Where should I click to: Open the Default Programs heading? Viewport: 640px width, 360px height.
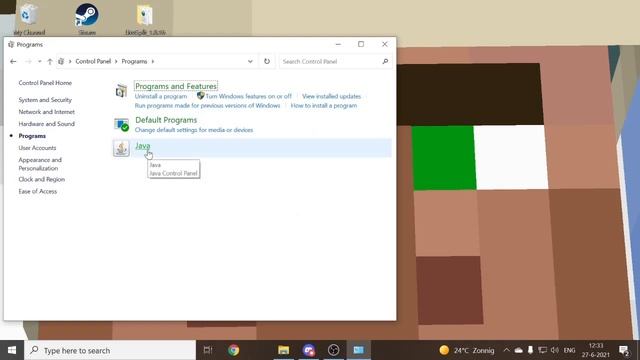[x=166, y=120]
